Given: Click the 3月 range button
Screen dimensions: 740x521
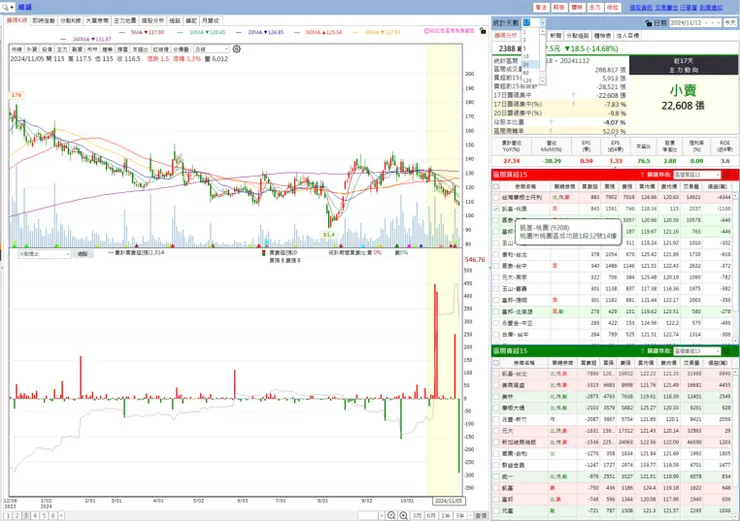Looking at the screenshot, I should [x=417, y=516].
